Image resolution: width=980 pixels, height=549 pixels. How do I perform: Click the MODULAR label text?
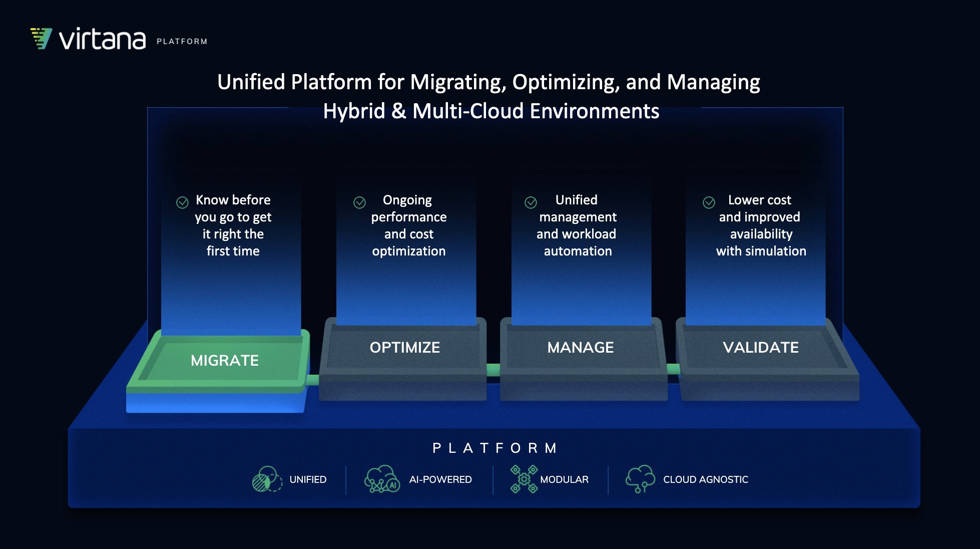click(x=564, y=480)
